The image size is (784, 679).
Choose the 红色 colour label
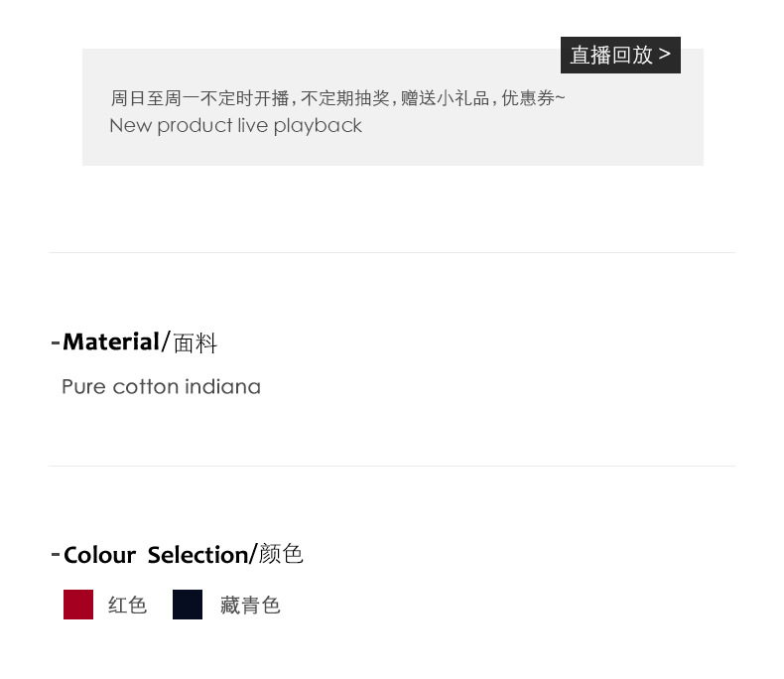point(128,606)
